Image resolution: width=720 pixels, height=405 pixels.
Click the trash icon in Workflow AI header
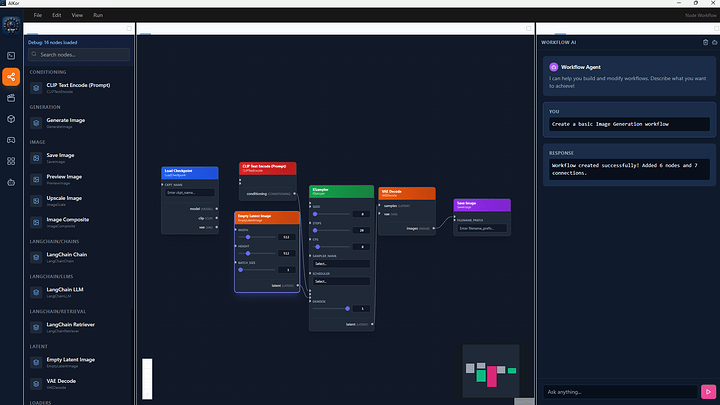pos(705,42)
